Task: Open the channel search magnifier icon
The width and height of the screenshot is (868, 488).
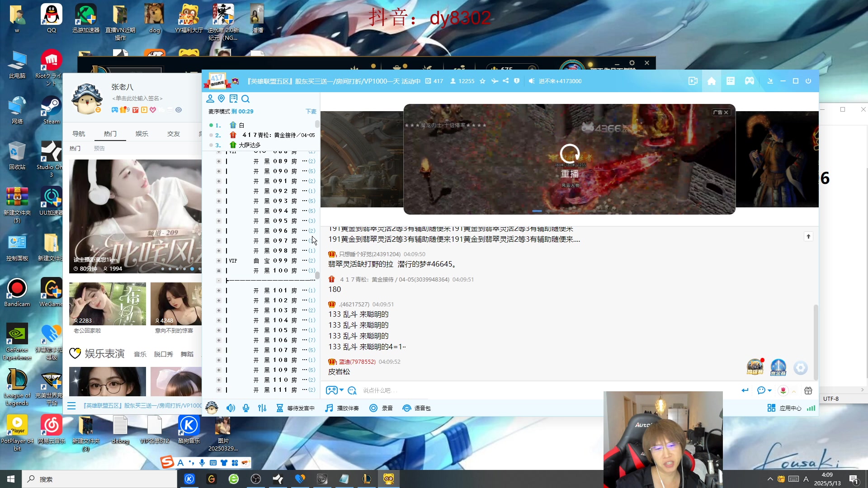Action: (x=245, y=99)
